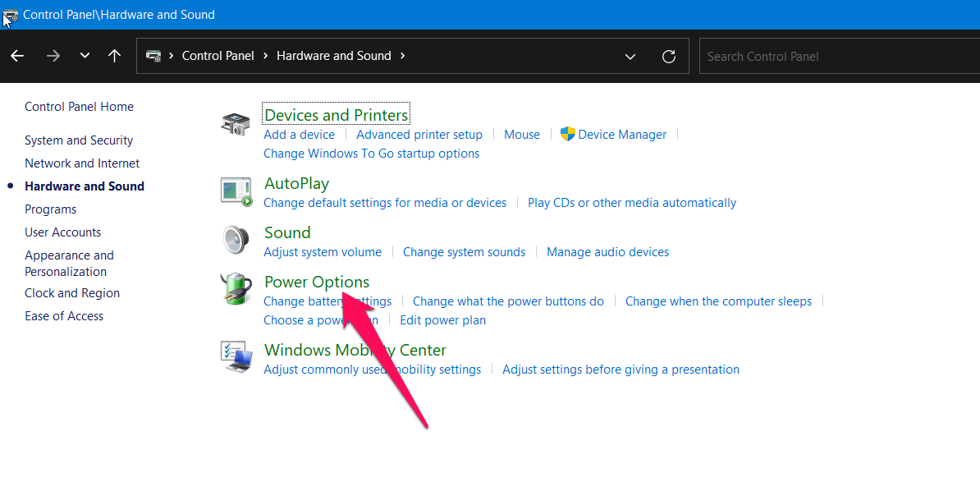Open the recent locations dropdown arrow

coord(85,56)
